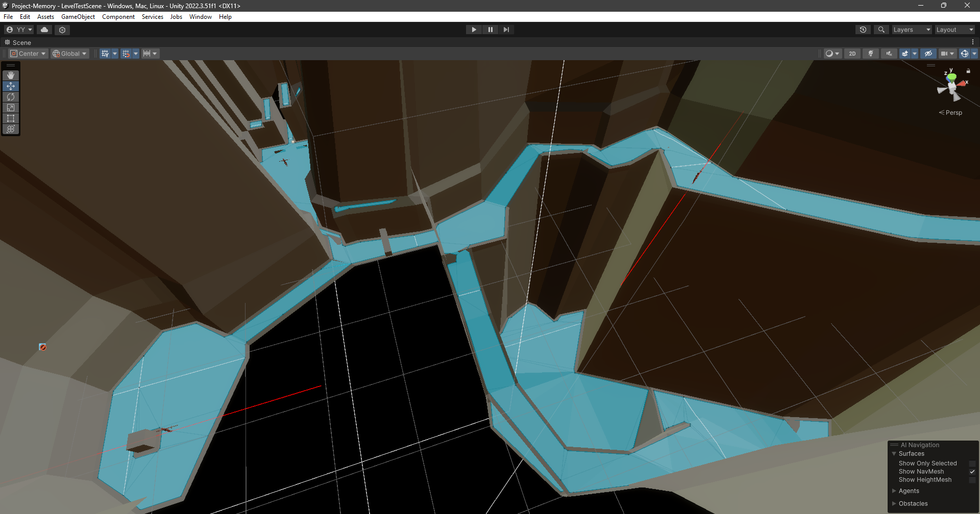Image resolution: width=980 pixels, height=514 pixels.
Task: Toggle scene audio mute
Action: (889, 54)
